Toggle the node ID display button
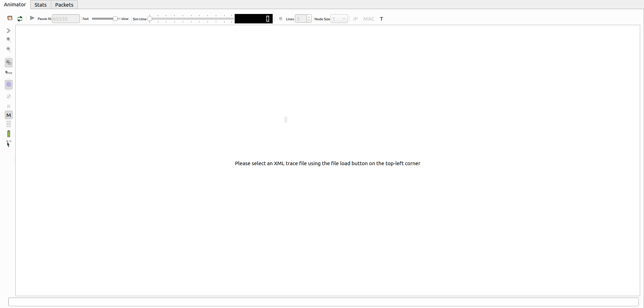The image size is (644, 308). [x=9, y=63]
